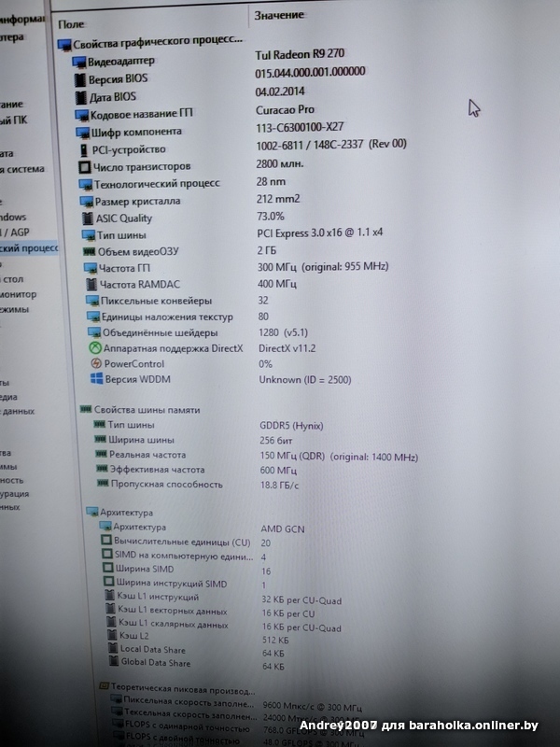Click the value Tul Radeon R9 270
560x747 pixels.
(300, 54)
